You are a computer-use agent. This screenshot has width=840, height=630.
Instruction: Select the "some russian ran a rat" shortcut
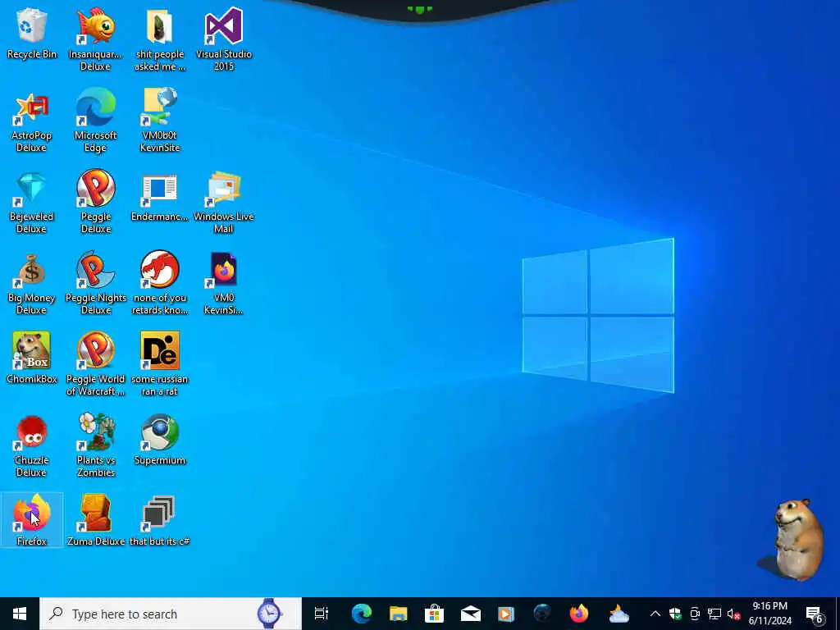point(160,364)
